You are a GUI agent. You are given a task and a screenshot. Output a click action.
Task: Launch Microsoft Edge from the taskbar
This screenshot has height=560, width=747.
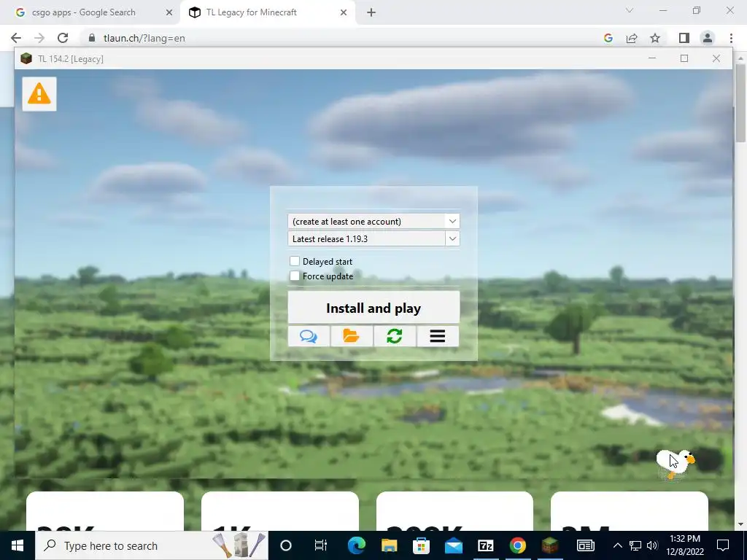coord(356,545)
